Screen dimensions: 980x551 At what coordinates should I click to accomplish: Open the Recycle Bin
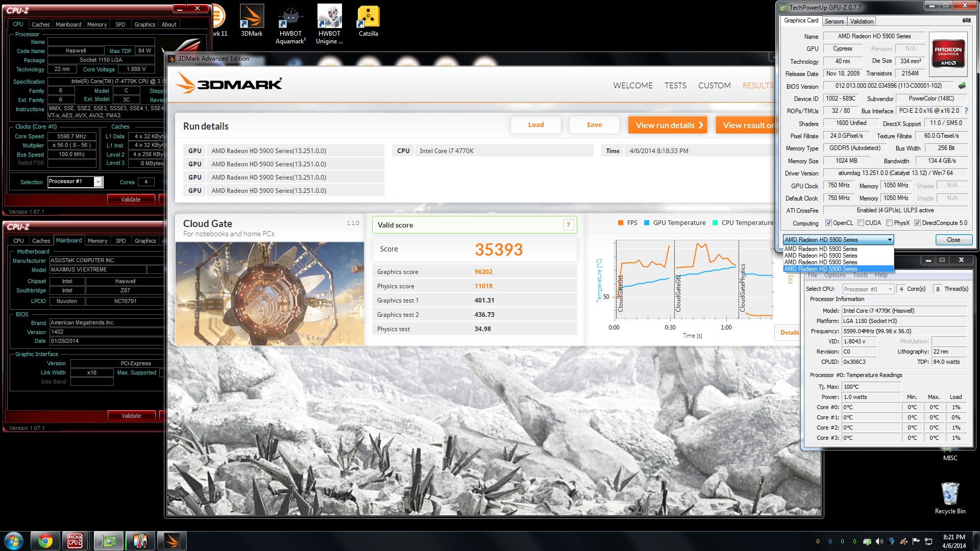point(950,497)
